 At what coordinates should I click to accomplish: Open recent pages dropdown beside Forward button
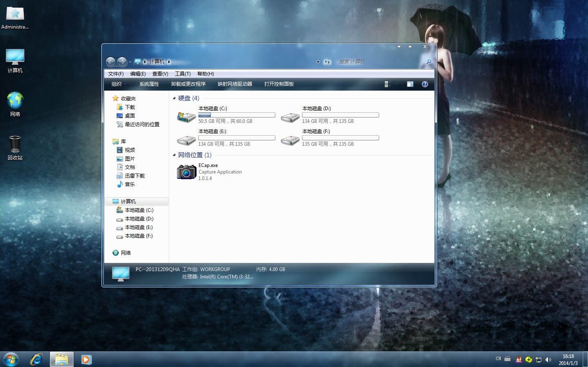pos(130,62)
